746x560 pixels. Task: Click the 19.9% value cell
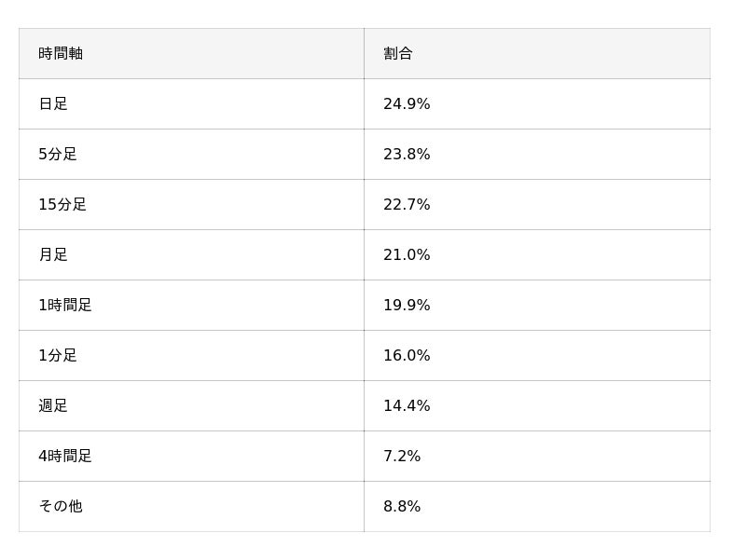pyautogui.click(x=407, y=306)
